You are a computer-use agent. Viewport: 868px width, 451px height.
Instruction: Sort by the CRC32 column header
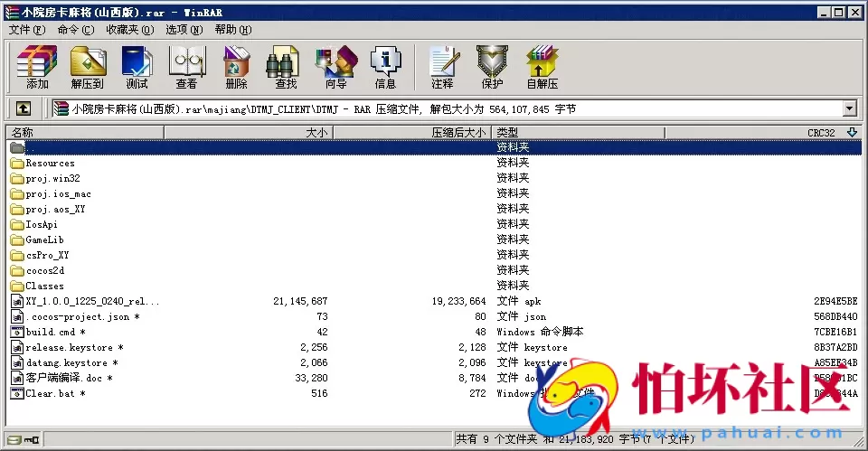point(763,132)
